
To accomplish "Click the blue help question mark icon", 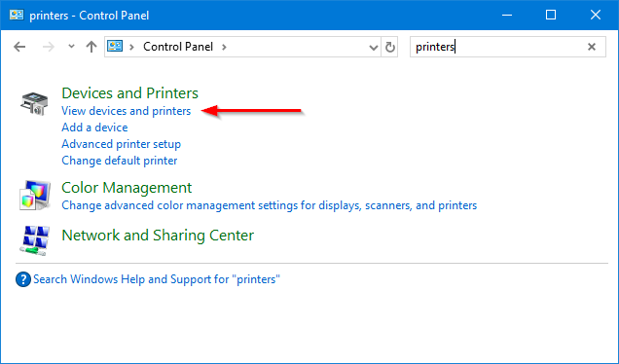I will [23, 279].
